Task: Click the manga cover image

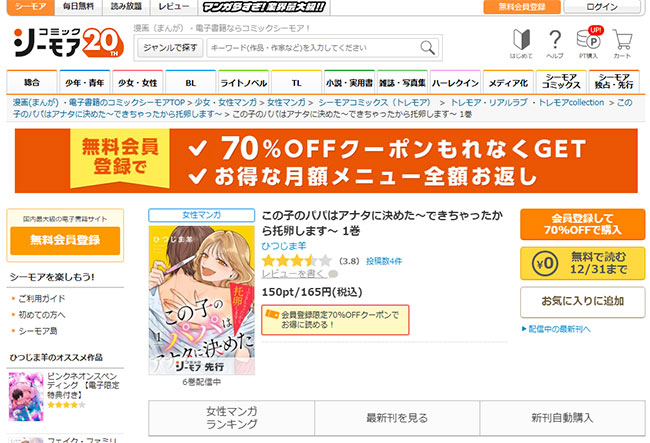Action: coord(201,300)
